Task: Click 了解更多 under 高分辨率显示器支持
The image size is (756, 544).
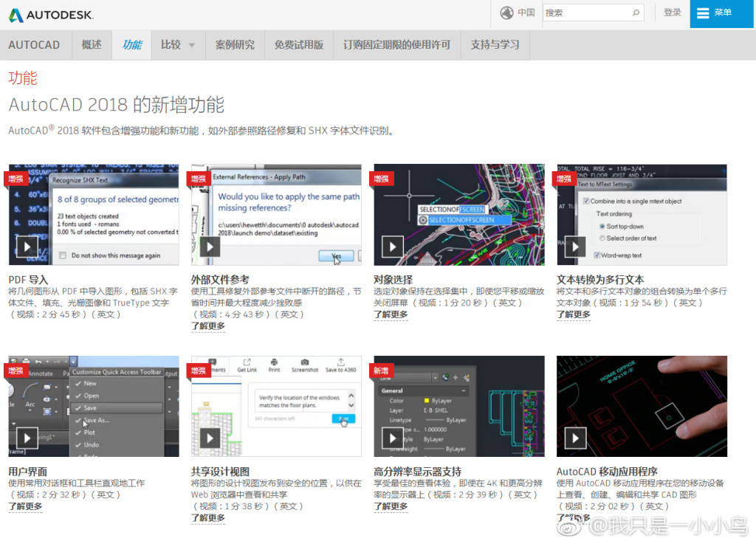Action: [391, 506]
